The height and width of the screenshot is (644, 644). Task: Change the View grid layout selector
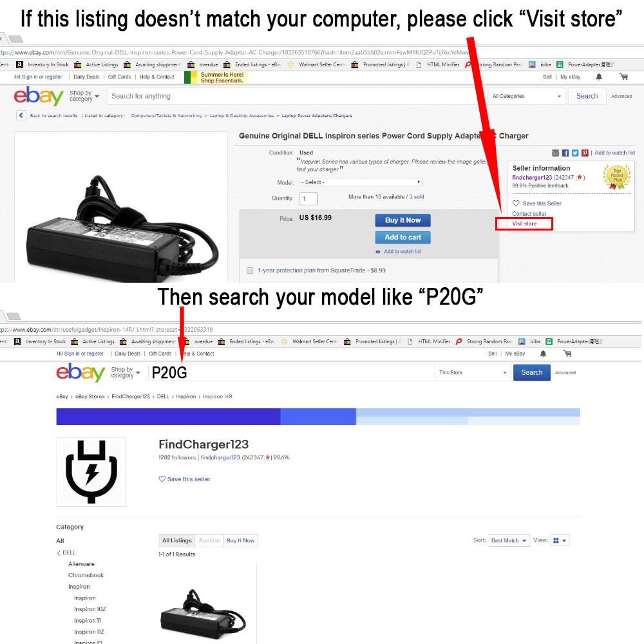pos(560,540)
